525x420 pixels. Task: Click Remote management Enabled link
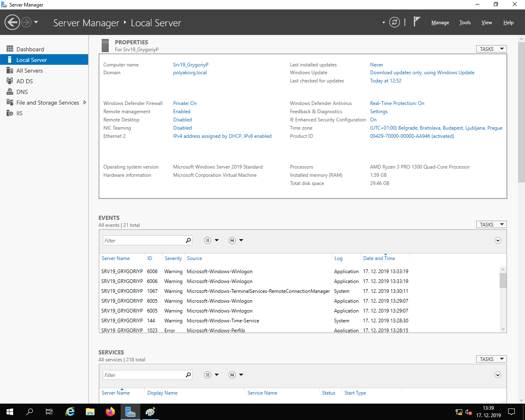coord(182,112)
